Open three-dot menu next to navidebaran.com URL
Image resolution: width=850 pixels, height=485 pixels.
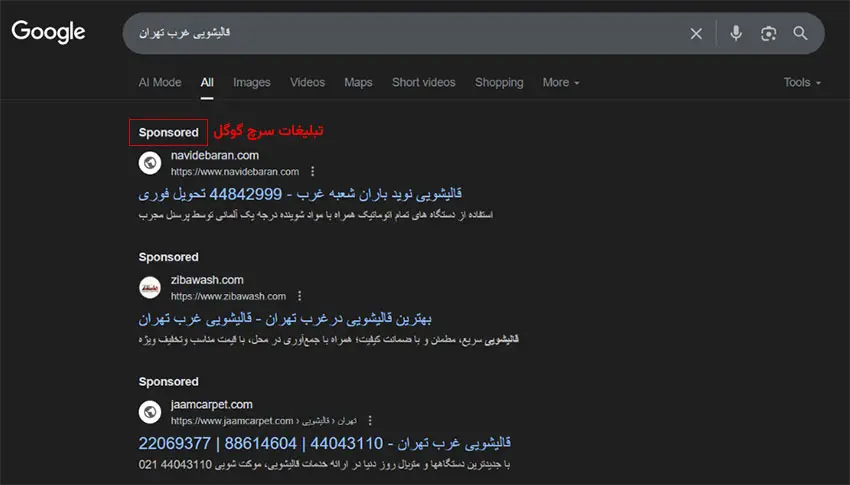click(312, 172)
